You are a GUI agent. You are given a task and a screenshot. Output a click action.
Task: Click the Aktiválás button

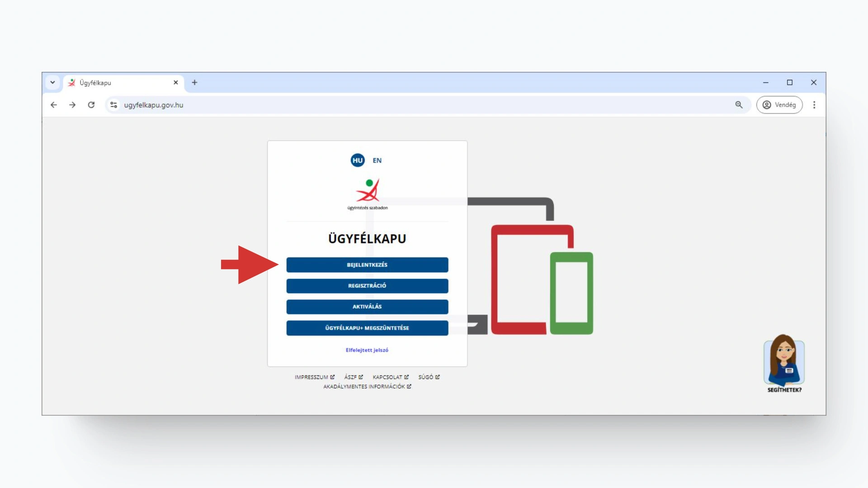(367, 307)
